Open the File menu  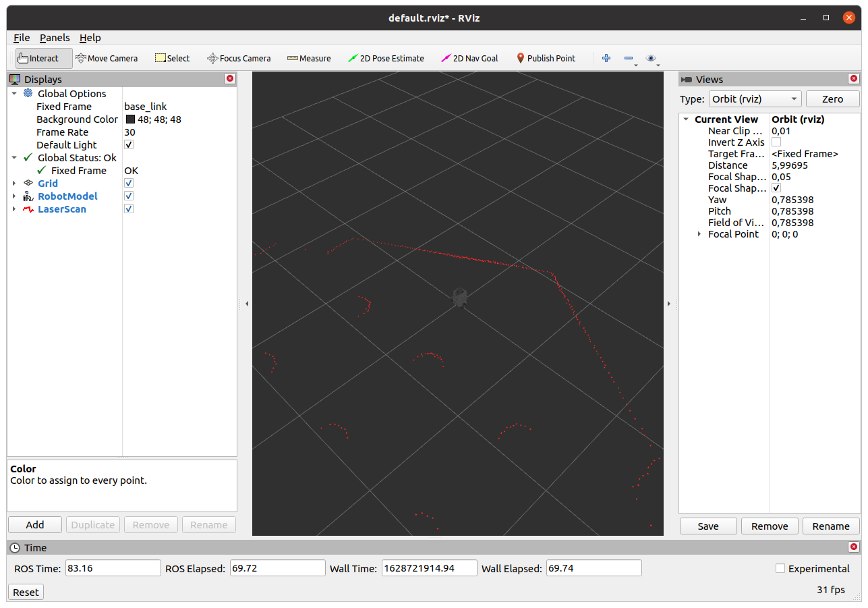22,38
